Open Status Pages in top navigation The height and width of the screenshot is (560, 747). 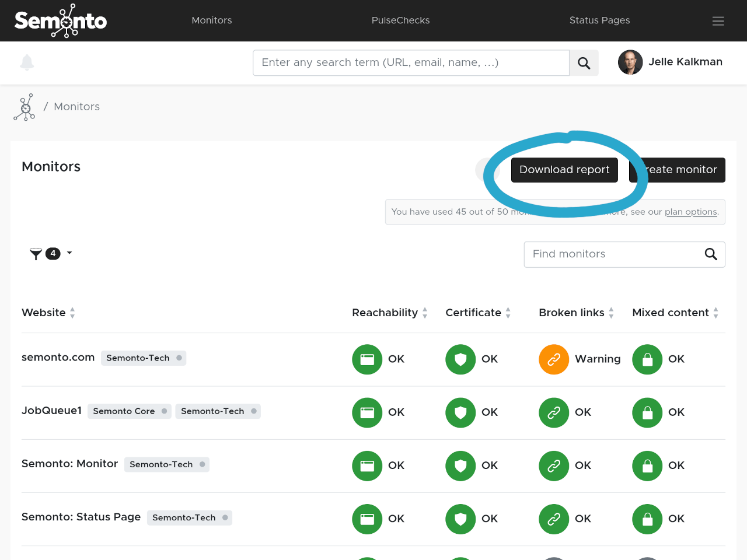tap(599, 20)
